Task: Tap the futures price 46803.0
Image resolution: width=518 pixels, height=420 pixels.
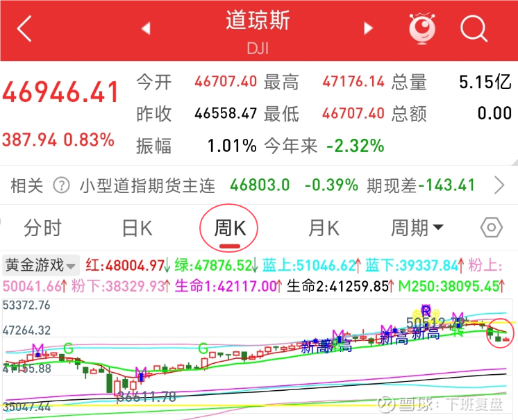Action: pos(260,185)
